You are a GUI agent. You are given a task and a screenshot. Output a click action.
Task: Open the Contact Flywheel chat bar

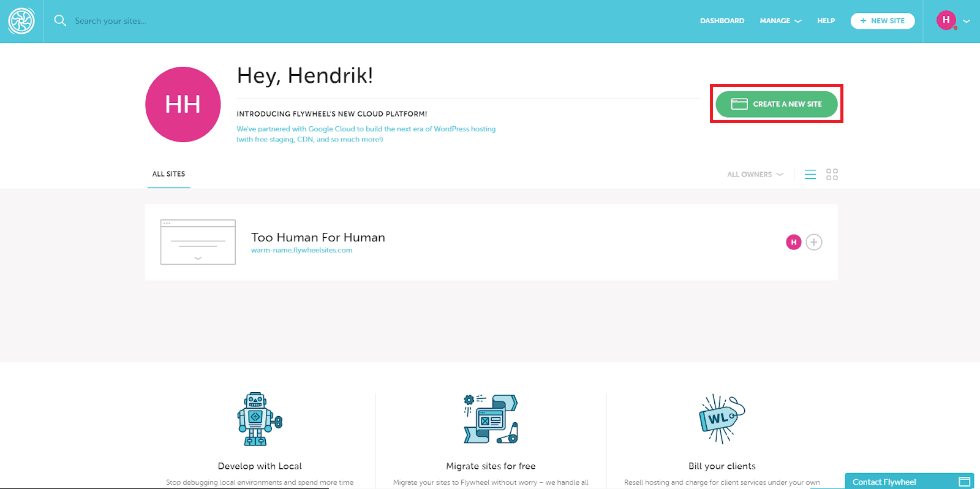pyautogui.click(x=910, y=481)
